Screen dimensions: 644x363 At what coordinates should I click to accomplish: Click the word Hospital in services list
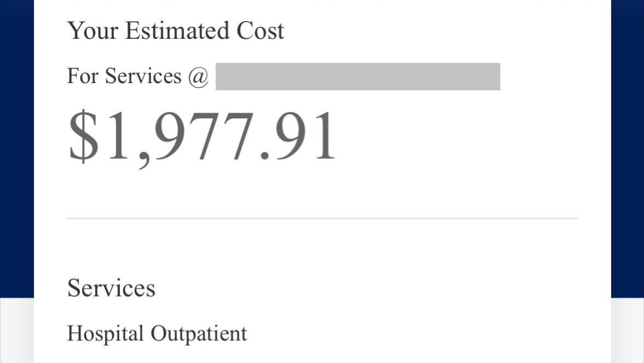106,334
